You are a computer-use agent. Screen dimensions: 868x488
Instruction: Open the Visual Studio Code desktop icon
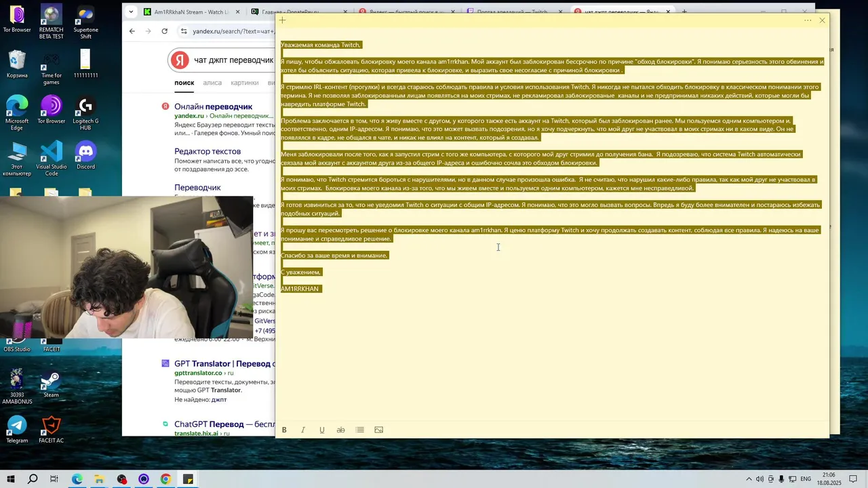pyautogui.click(x=51, y=159)
